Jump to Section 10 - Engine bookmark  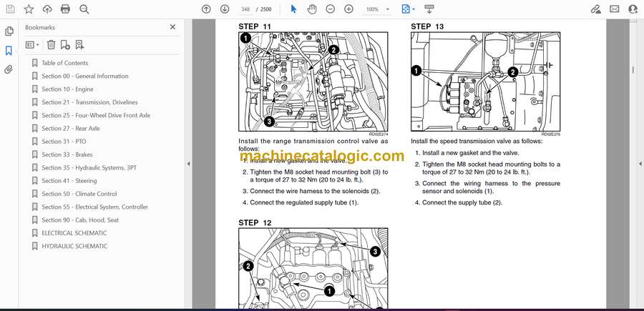coord(67,89)
